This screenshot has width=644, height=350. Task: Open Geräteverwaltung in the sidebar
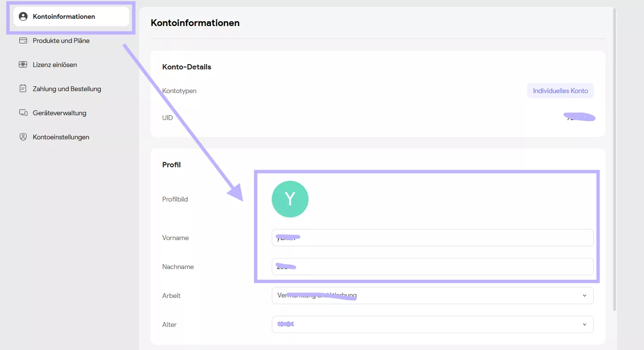point(59,113)
